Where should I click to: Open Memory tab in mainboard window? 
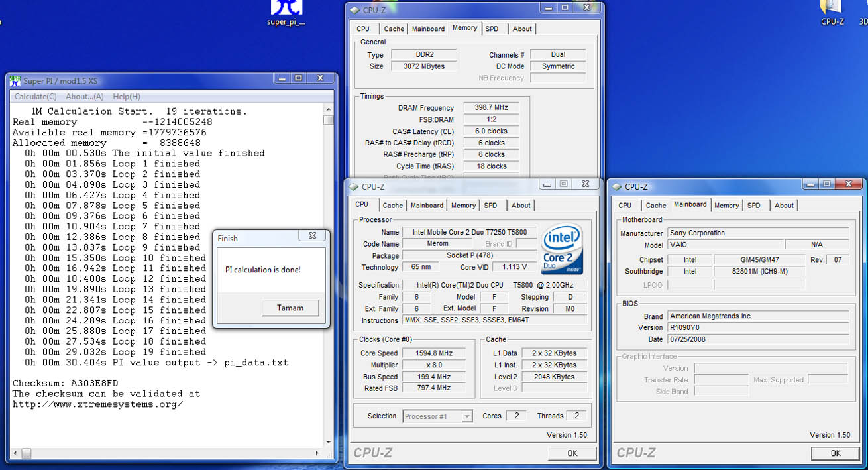726,206
